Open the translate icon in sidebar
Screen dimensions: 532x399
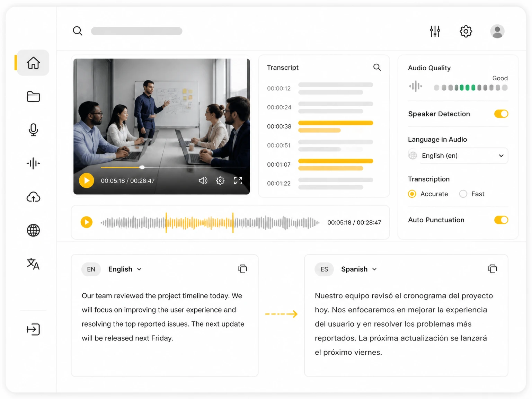33,264
